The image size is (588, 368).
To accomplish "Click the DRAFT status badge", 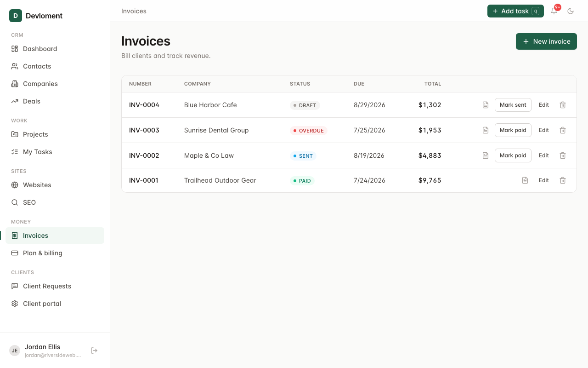I will [x=305, y=105].
